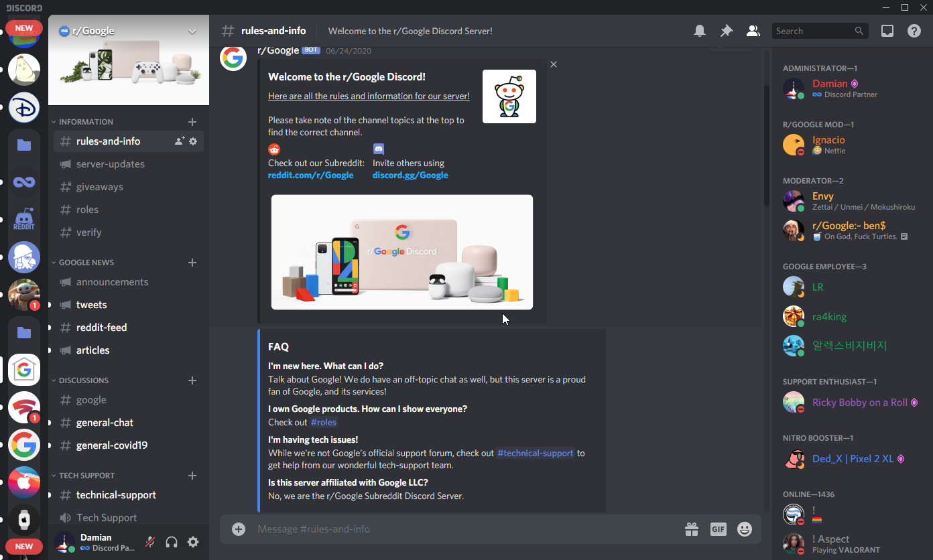Image resolution: width=933 pixels, height=560 pixels.
Task: Open the general-chat channel
Action: coord(105,423)
